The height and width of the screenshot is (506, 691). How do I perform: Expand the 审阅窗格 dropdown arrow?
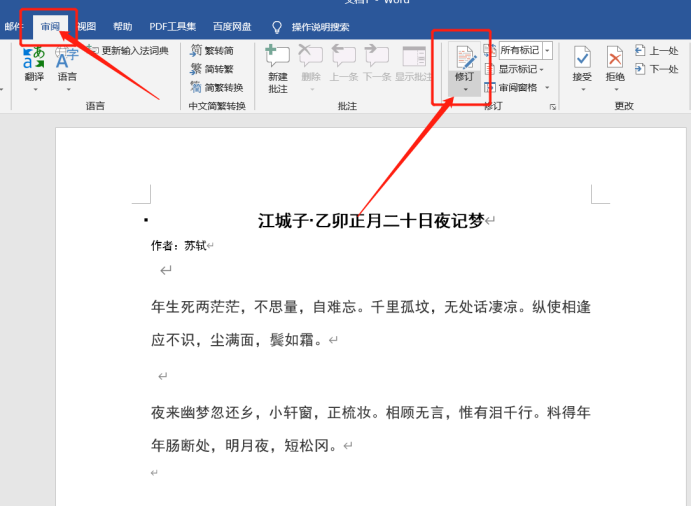pos(547,88)
